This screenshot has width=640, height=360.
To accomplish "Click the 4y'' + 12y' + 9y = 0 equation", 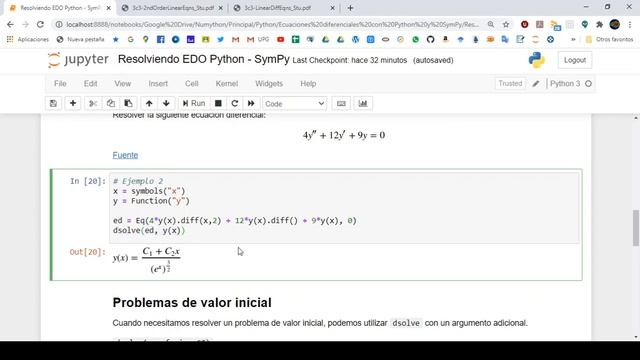I will (344, 135).
